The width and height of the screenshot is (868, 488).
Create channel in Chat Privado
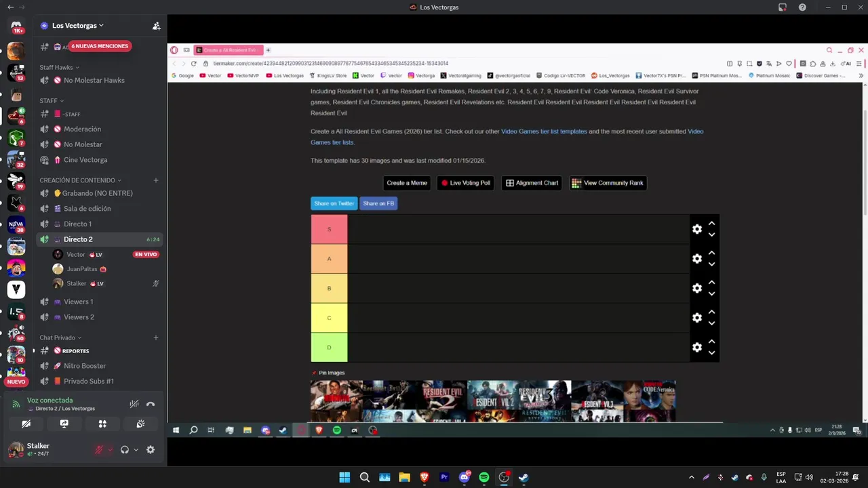click(156, 338)
